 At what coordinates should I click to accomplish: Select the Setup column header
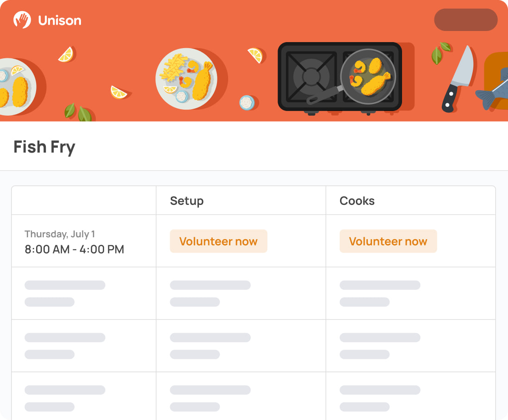(187, 201)
